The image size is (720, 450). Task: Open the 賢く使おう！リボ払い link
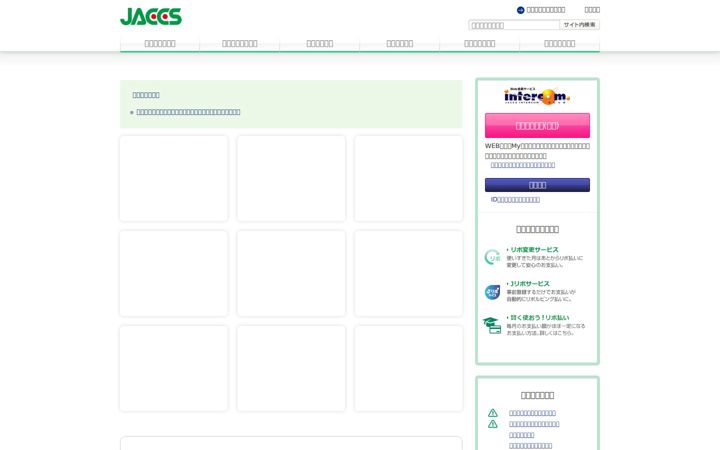tap(539, 318)
